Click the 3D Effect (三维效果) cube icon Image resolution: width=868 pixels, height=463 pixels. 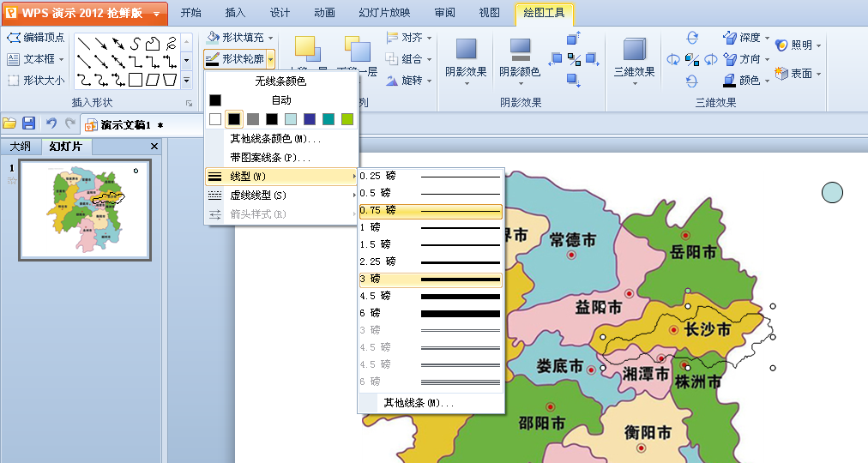(x=634, y=51)
